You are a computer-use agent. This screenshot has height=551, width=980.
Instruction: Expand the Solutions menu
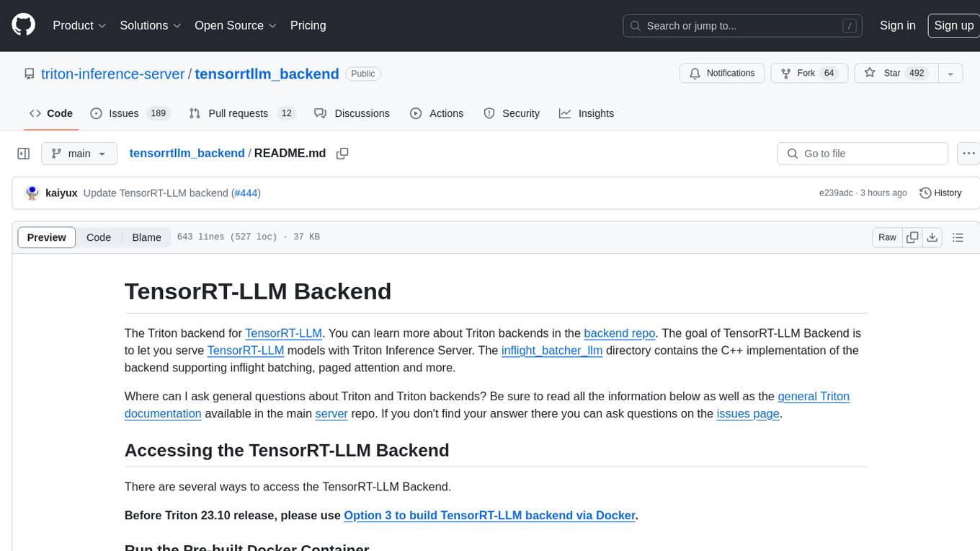[151, 25]
